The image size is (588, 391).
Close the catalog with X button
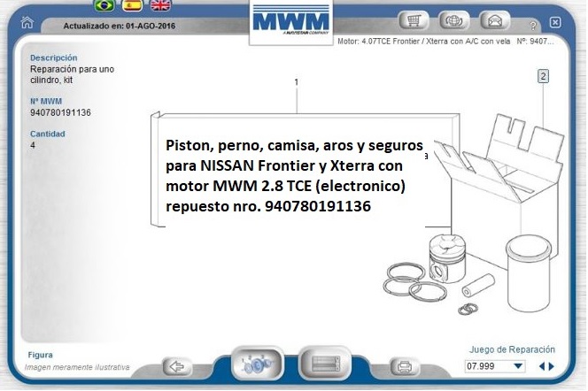tap(555, 22)
